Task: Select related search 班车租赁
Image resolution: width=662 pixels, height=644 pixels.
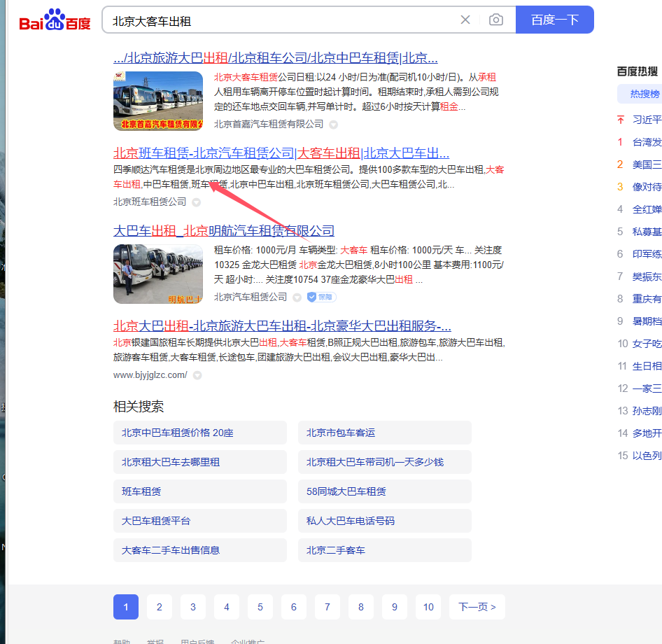Action: coord(199,491)
